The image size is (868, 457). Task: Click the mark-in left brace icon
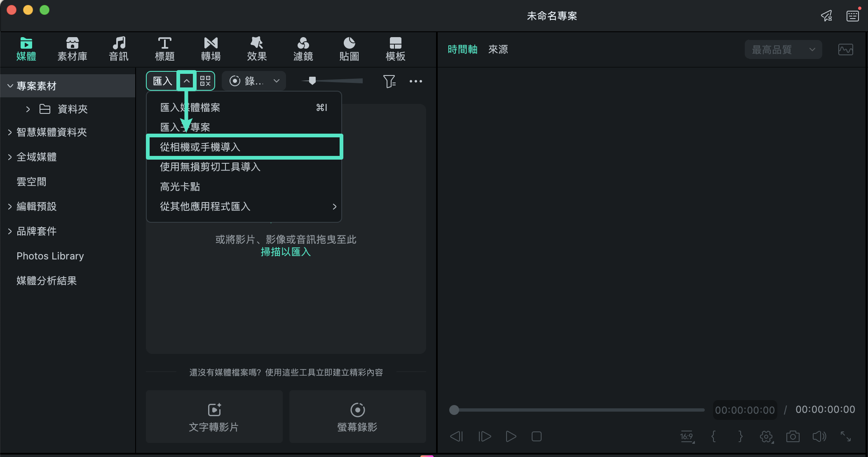click(x=714, y=436)
